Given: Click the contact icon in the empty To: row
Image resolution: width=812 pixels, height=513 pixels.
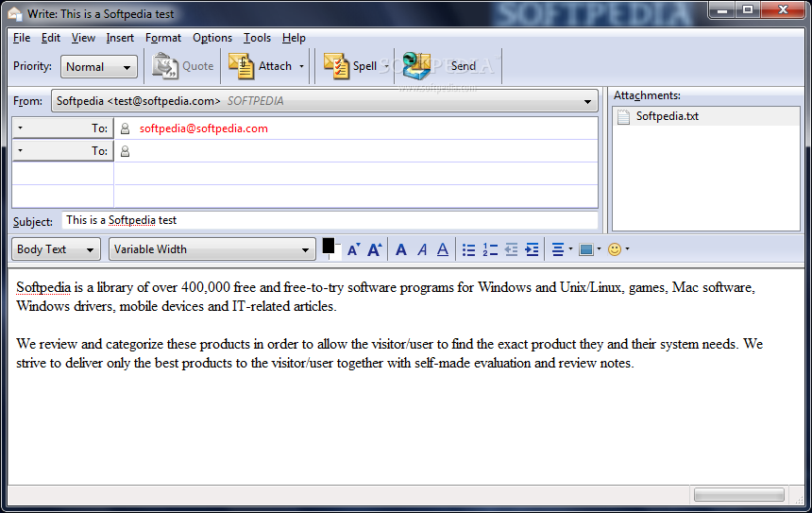Looking at the screenshot, I should 125,151.
